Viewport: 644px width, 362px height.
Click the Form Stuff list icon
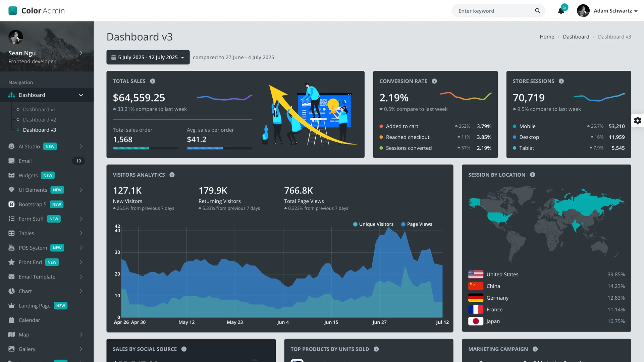11,219
